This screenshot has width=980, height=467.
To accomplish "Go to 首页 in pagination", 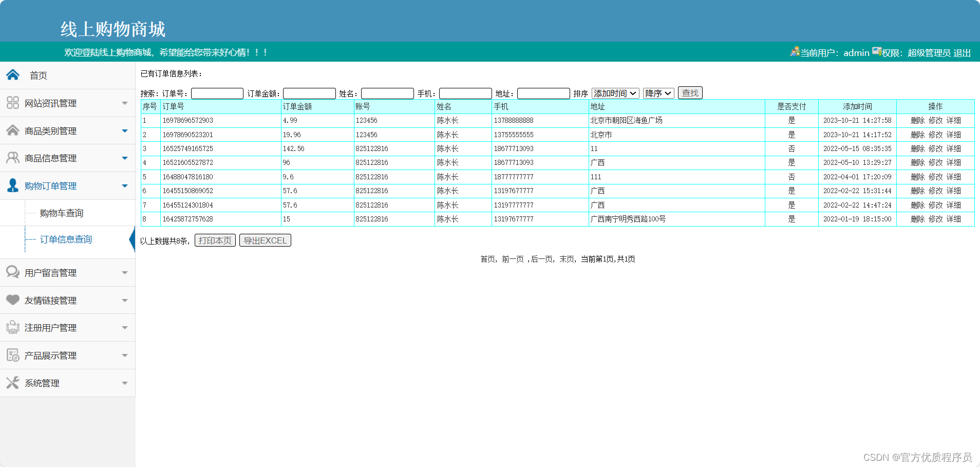I will point(487,259).
